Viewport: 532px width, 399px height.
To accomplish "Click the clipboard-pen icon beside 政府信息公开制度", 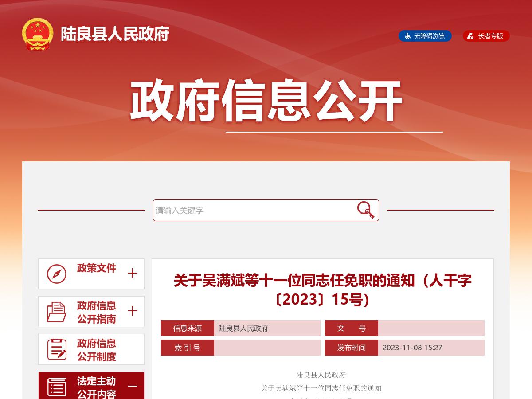I will click(x=56, y=349).
